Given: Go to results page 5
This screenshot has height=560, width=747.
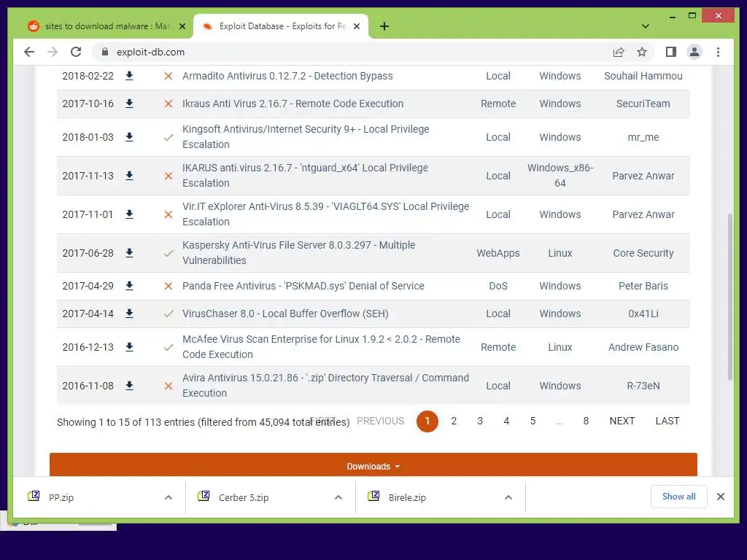Looking at the screenshot, I should point(533,421).
